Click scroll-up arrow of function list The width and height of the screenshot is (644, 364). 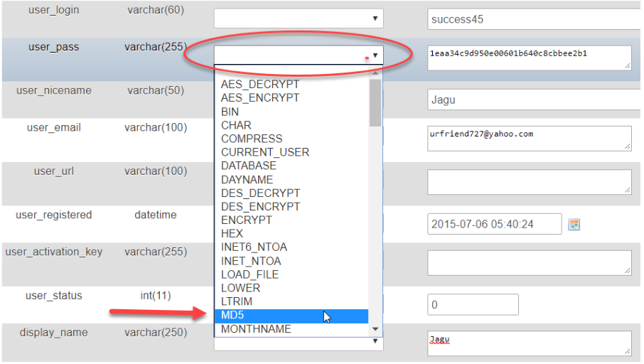(375, 73)
